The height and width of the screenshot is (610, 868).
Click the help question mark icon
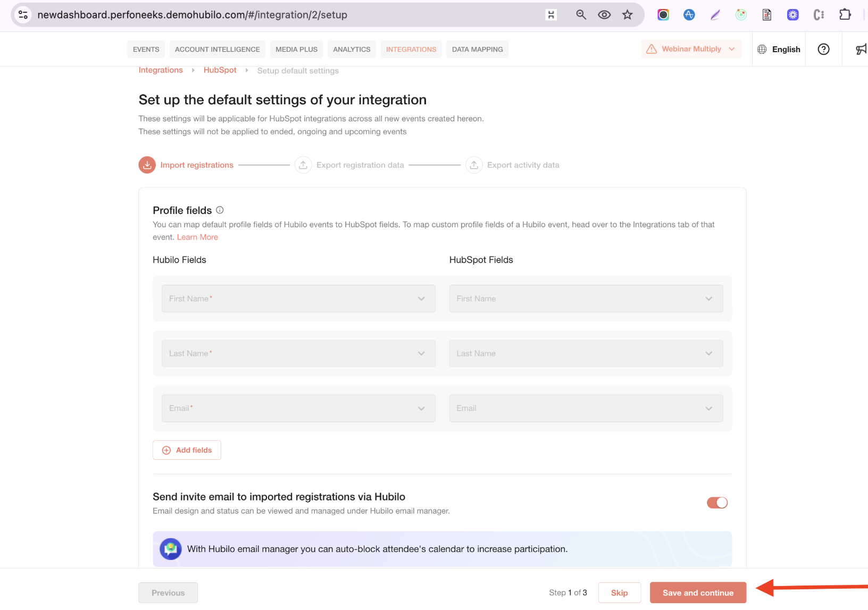pyautogui.click(x=823, y=49)
